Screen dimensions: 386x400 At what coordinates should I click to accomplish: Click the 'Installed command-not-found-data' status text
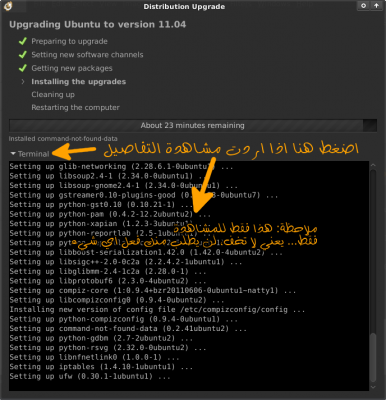[63, 139]
